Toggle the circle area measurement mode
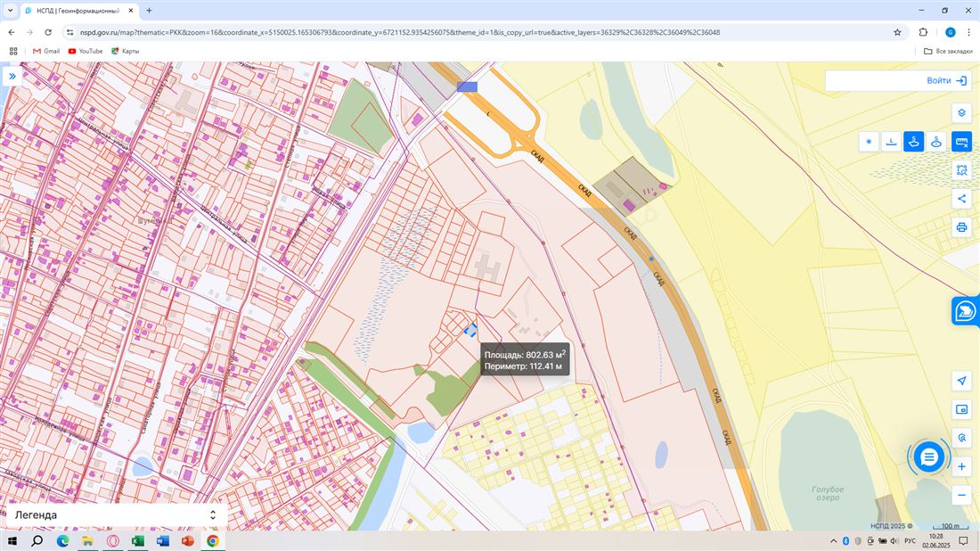Screen dimensions: 980x551 click(936, 142)
